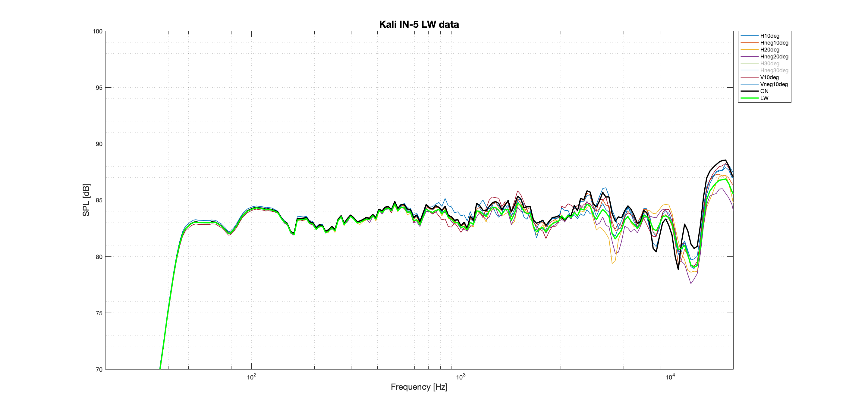Click the 100 y-axis tick label

pyautogui.click(x=97, y=31)
